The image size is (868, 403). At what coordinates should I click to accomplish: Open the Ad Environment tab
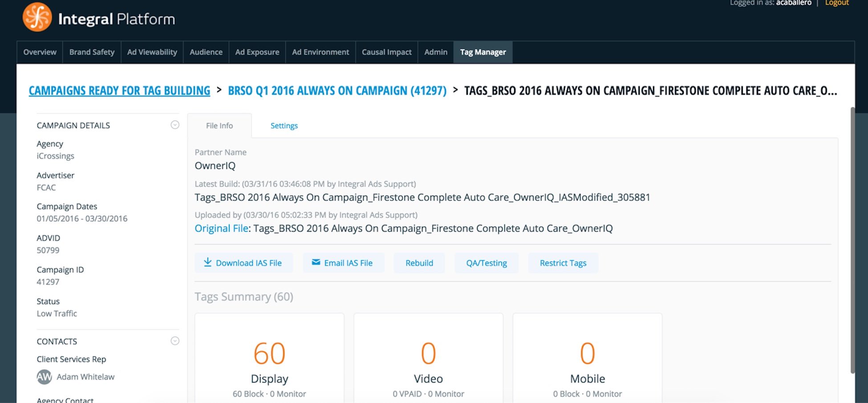pos(320,52)
